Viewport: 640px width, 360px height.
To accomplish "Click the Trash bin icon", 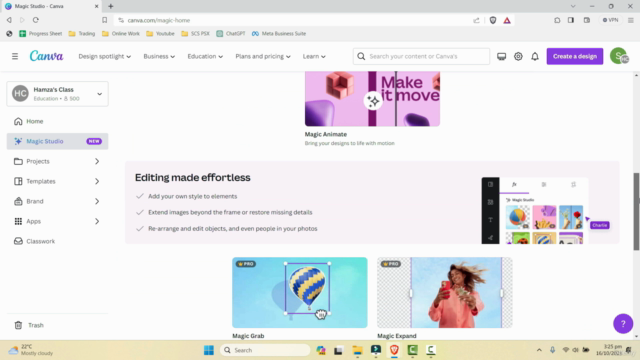I will click(18, 325).
